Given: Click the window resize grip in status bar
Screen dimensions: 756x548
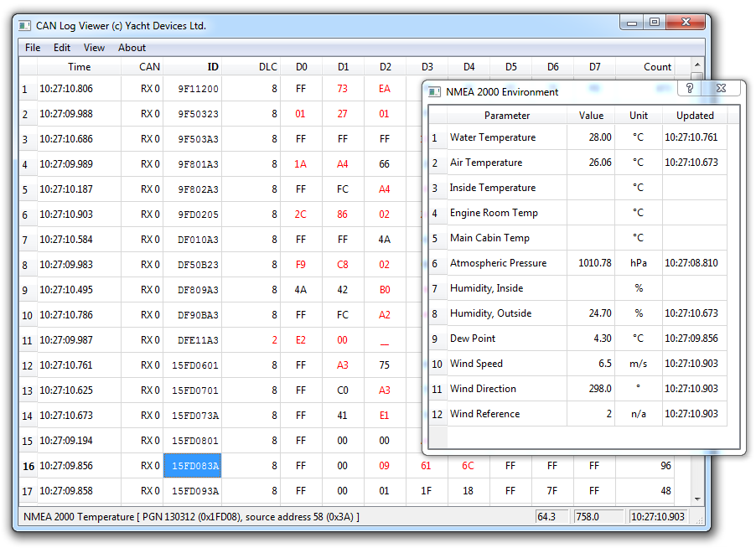Looking at the screenshot, I should (x=700, y=520).
